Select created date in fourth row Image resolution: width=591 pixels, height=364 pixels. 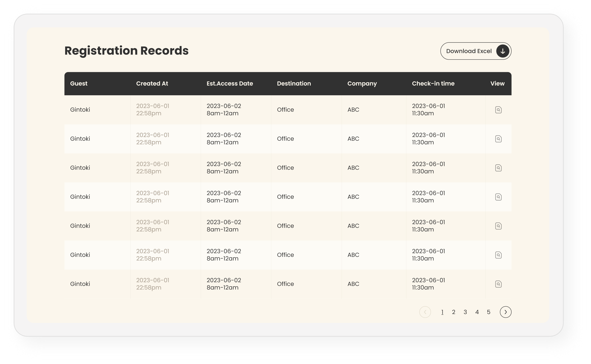(x=153, y=197)
